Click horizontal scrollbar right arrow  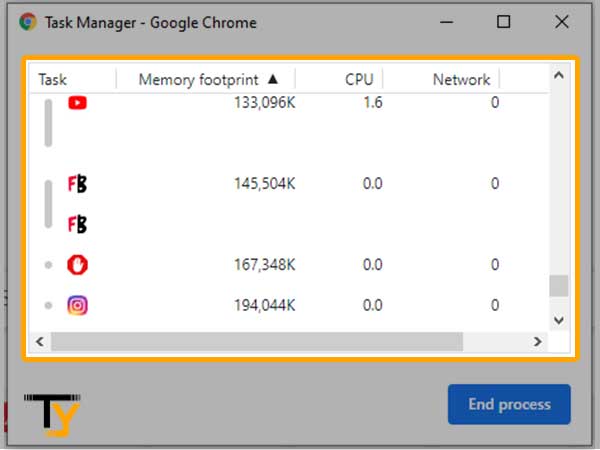[x=537, y=341]
